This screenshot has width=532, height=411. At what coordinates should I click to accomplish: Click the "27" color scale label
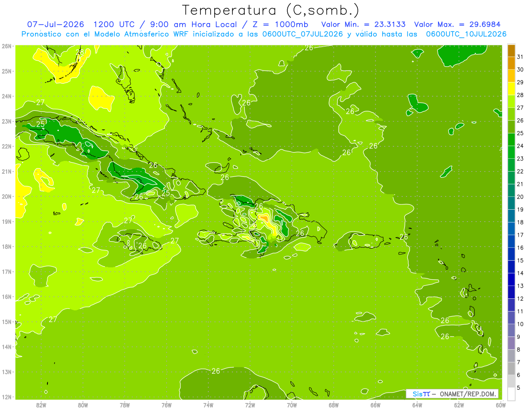pos(520,108)
